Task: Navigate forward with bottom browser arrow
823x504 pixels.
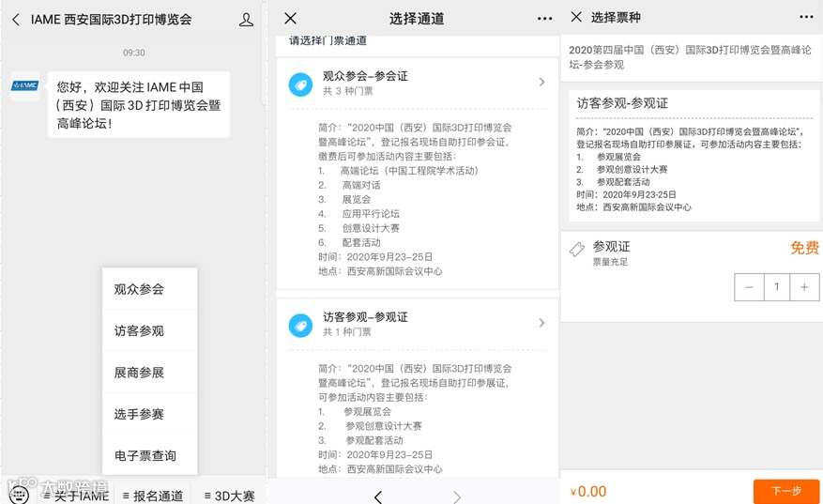Action: tap(457, 496)
